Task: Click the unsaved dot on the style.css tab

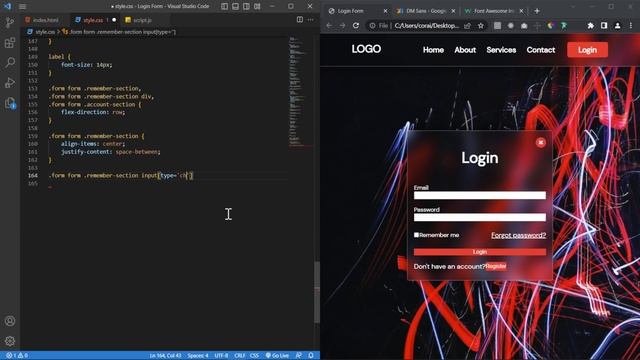Action: pos(114,20)
